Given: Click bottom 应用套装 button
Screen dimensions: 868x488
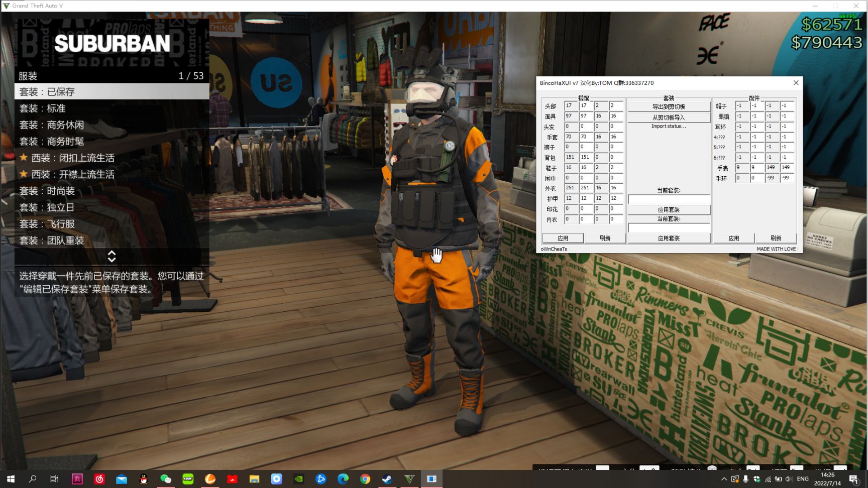Looking at the screenshot, I should (669, 238).
